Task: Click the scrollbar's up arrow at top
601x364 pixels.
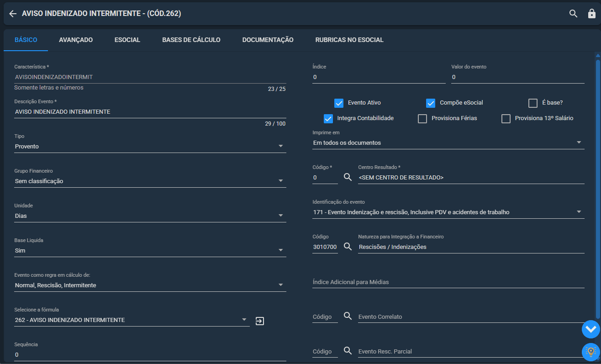Action: pyautogui.click(x=598, y=55)
